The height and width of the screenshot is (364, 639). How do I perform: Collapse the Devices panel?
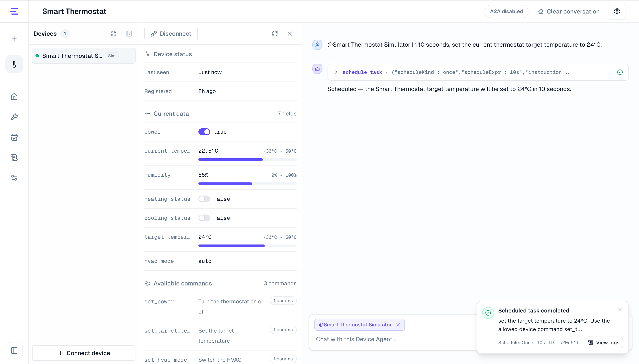pyautogui.click(x=129, y=34)
